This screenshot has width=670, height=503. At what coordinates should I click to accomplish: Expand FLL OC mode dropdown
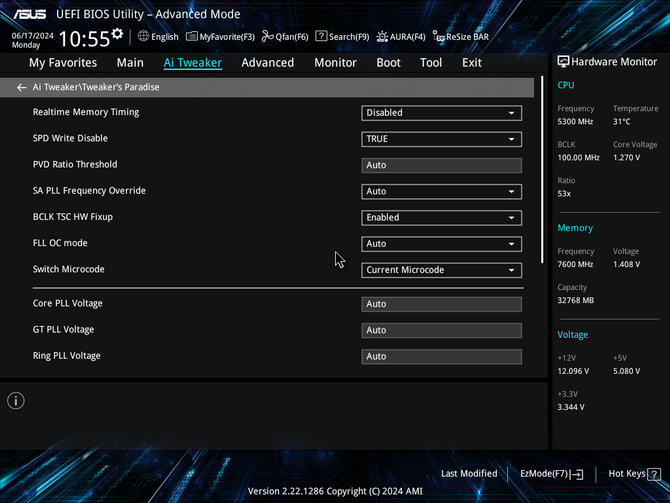click(441, 244)
